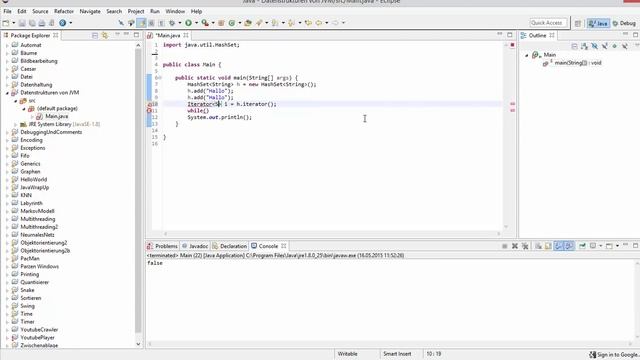Click the Back navigation arrow in the toolbar

click(318, 23)
